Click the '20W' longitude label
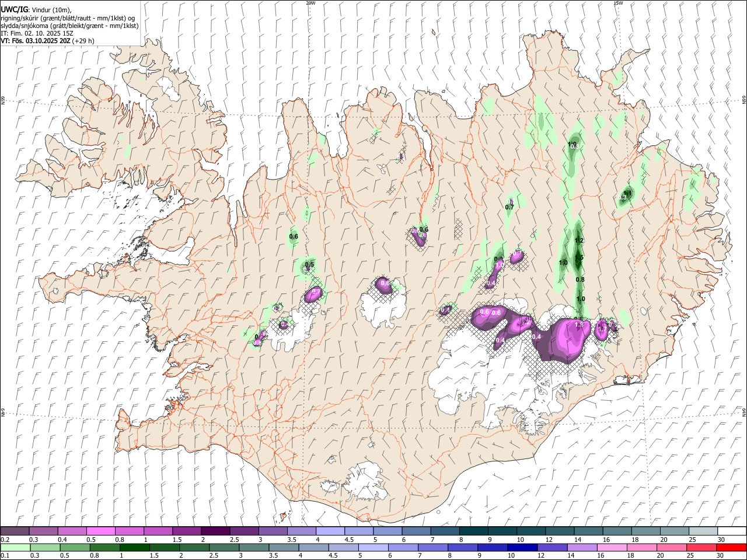The image size is (747, 560). coord(310,3)
